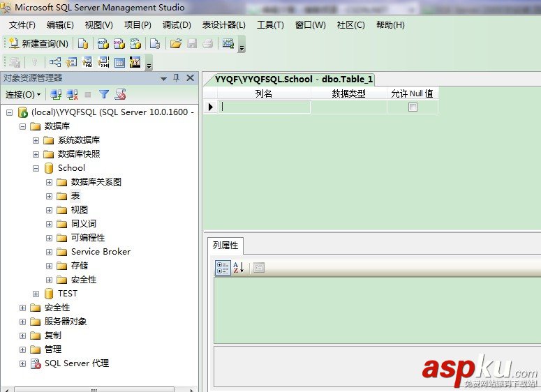Click the Save diskette icon
541x392 pixels.
(x=192, y=43)
